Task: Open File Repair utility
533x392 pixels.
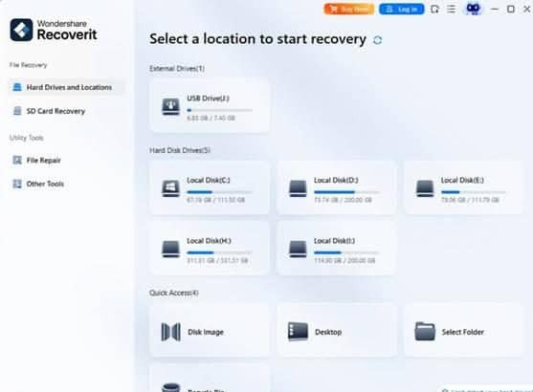Action: (66, 161)
